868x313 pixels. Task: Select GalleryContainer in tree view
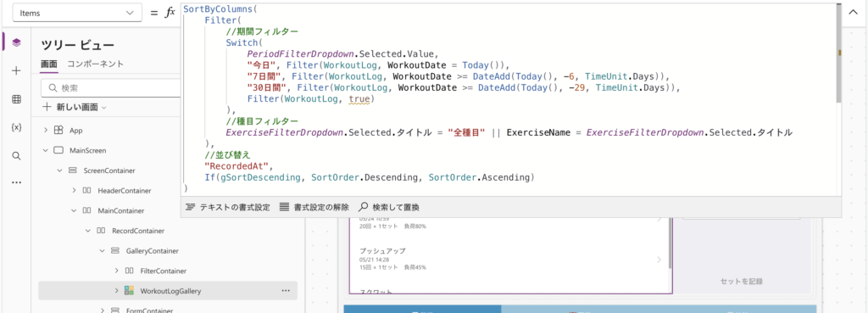(x=153, y=251)
